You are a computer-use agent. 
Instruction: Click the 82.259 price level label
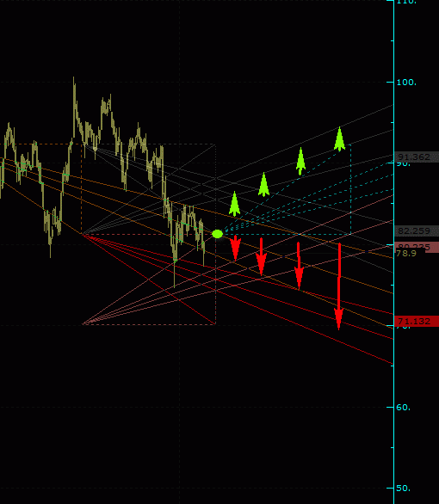pos(417,230)
